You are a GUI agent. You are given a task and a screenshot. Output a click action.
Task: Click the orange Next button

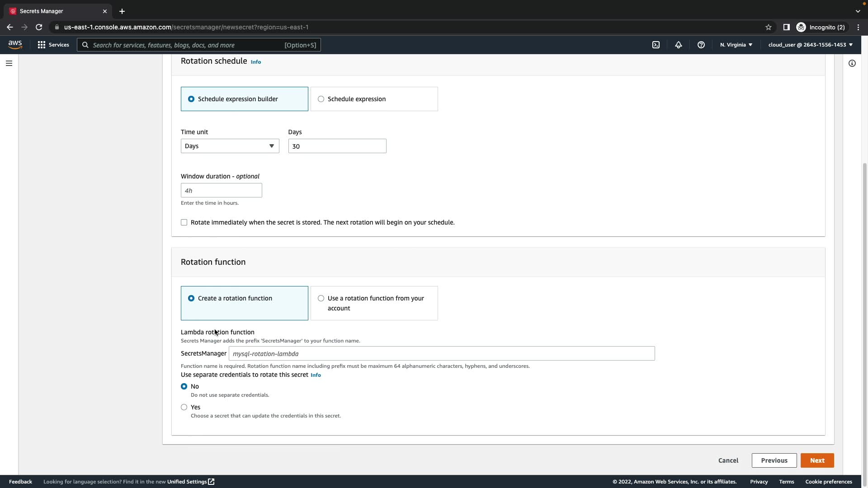(x=817, y=460)
